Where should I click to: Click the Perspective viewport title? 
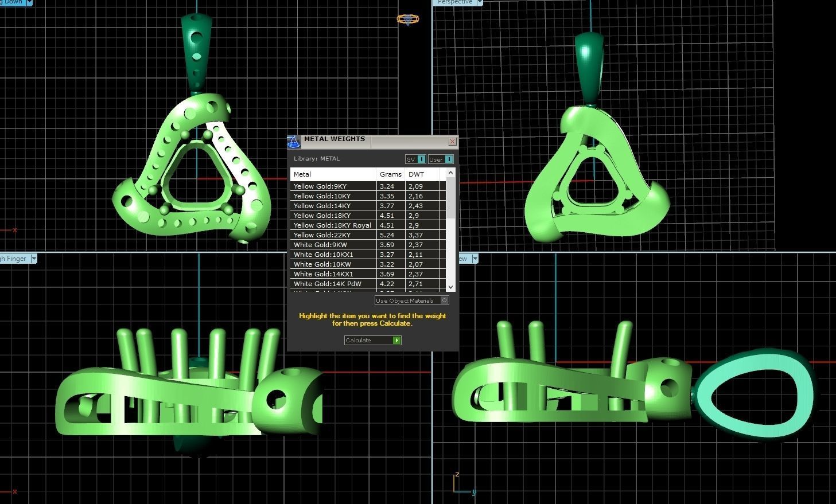tap(455, 2)
